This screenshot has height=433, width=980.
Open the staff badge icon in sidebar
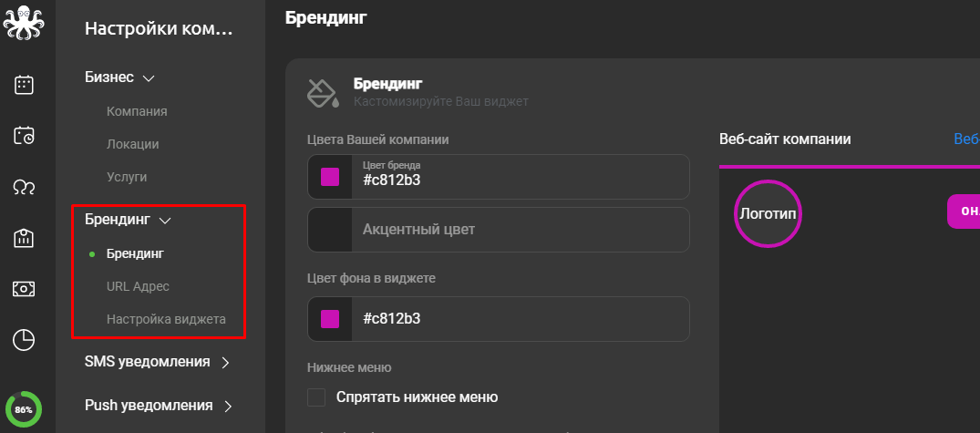(24, 237)
